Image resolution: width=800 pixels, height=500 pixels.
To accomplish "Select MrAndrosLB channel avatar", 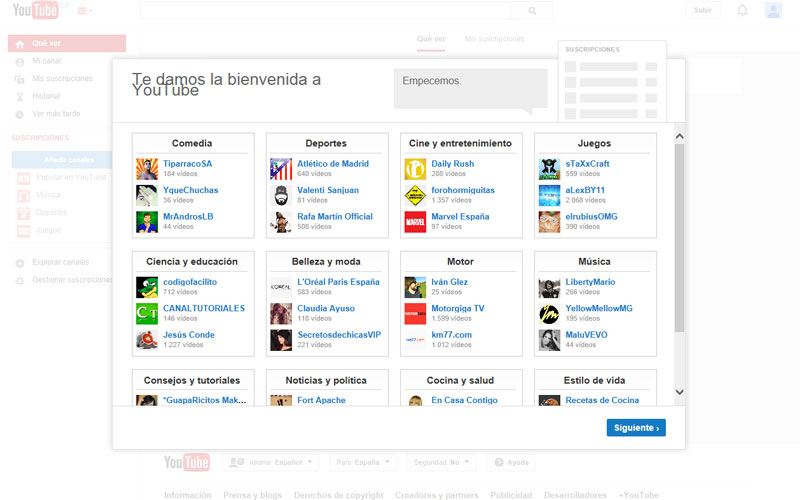I will (147, 222).
